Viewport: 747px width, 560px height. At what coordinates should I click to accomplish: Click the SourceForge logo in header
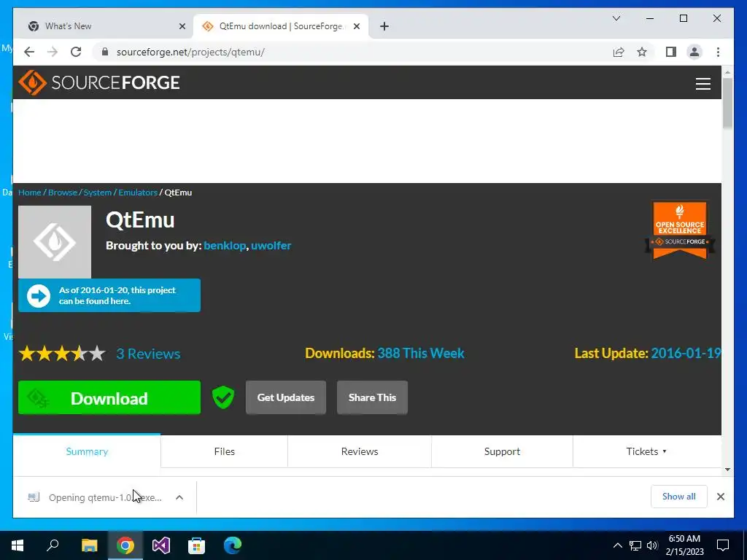99,83
